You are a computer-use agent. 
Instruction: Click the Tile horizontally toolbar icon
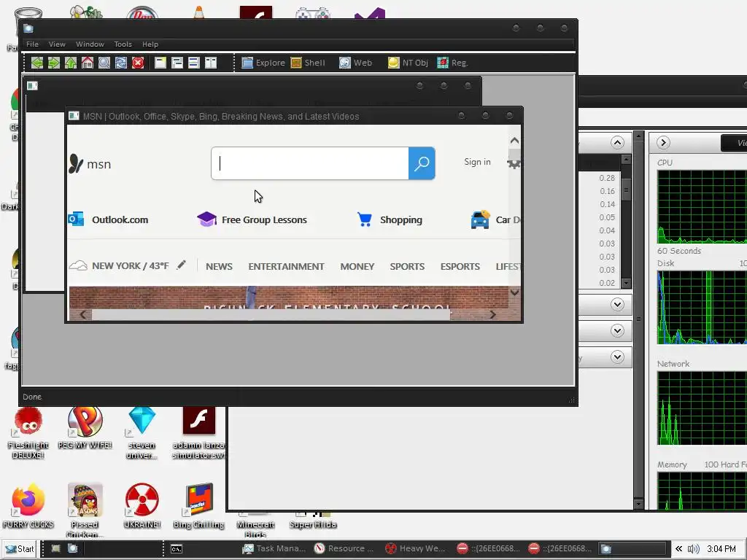coord(194,63)
